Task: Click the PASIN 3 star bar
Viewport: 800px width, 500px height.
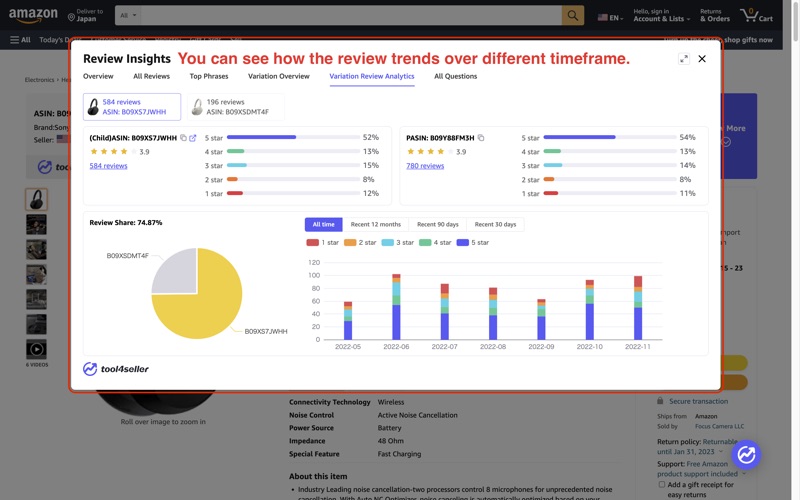Action: [x=610, y=165]
